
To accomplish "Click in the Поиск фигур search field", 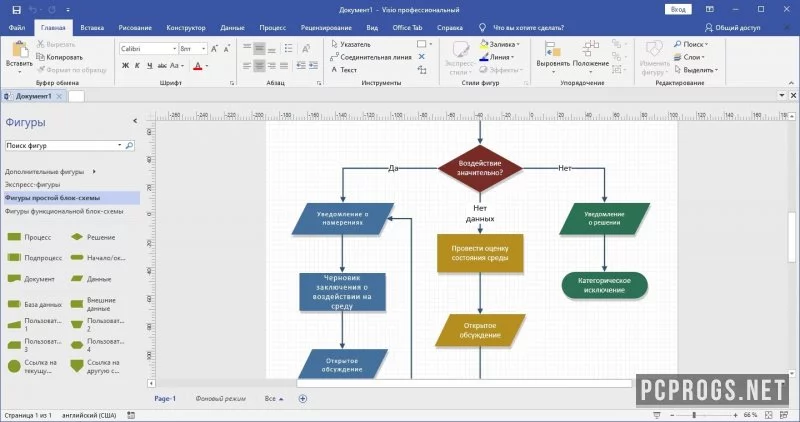I will [61, 145].
